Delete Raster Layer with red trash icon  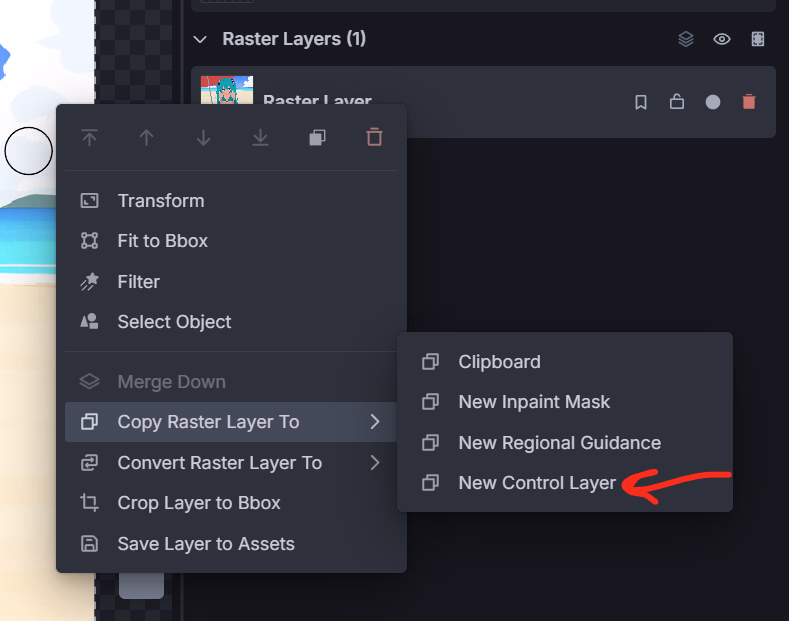pyautogui.click(x=749, y=102)
